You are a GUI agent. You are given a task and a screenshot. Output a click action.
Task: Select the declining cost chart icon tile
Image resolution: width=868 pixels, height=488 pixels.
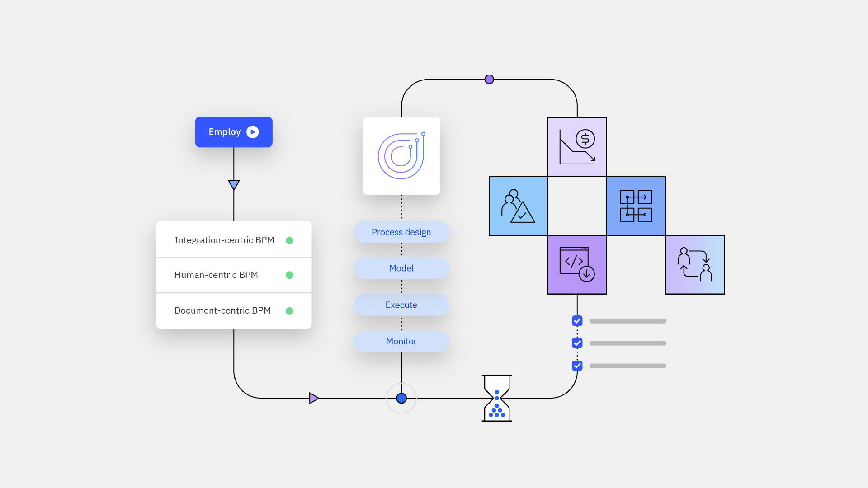coord(577,147)
